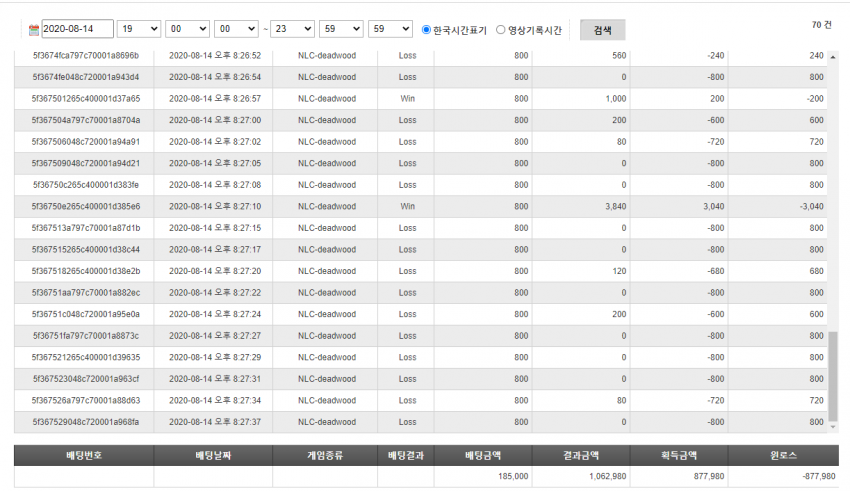
Task: Click the 결과금액 column header
Action: (581, 455)
